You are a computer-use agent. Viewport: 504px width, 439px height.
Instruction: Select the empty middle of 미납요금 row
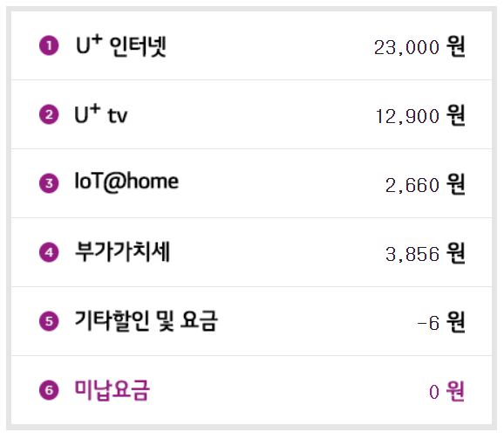(289, 390)
